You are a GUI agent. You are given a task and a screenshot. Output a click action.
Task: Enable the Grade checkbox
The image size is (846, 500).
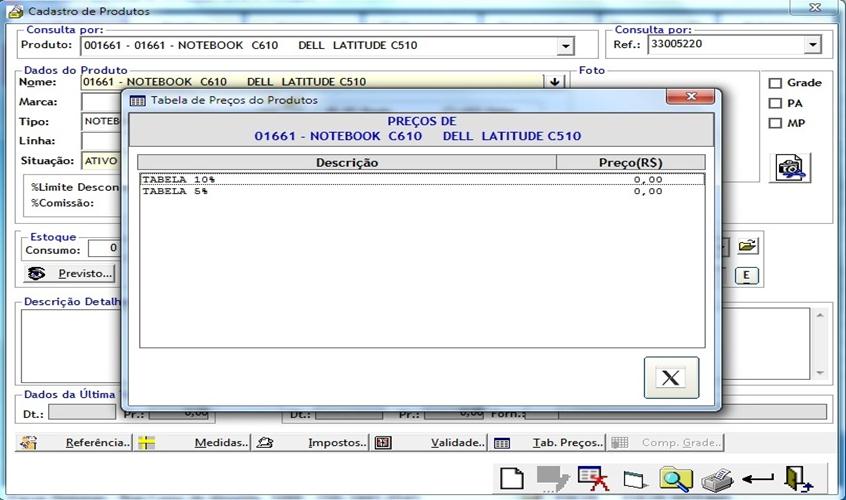pyautogui.click(x=775, y=83)
